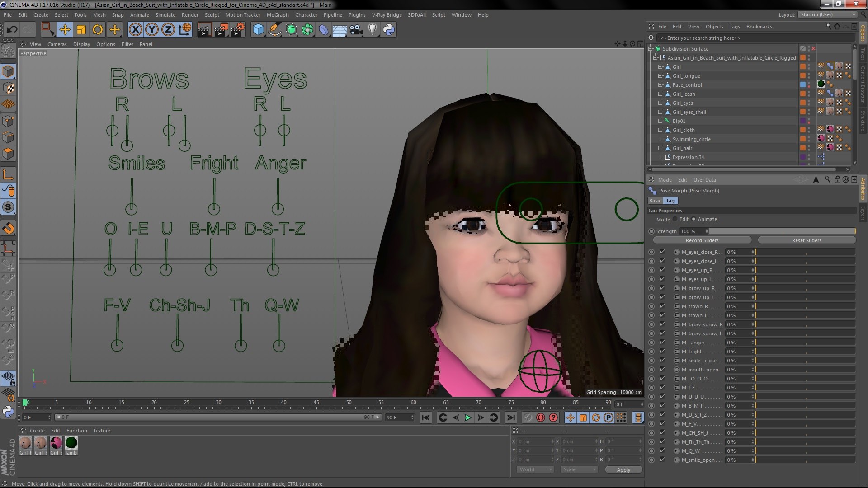Open the MoGraph menu
868x488 pixels.
tap(277, 15)
